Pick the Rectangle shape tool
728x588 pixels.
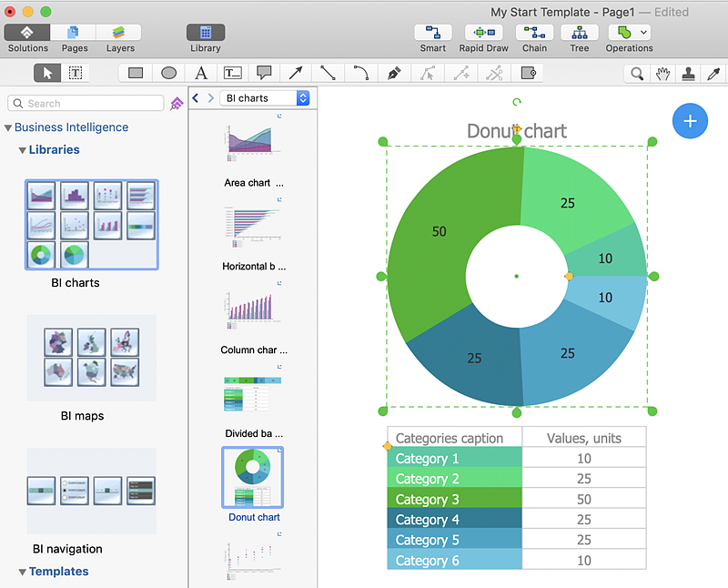tap(136, 73)
